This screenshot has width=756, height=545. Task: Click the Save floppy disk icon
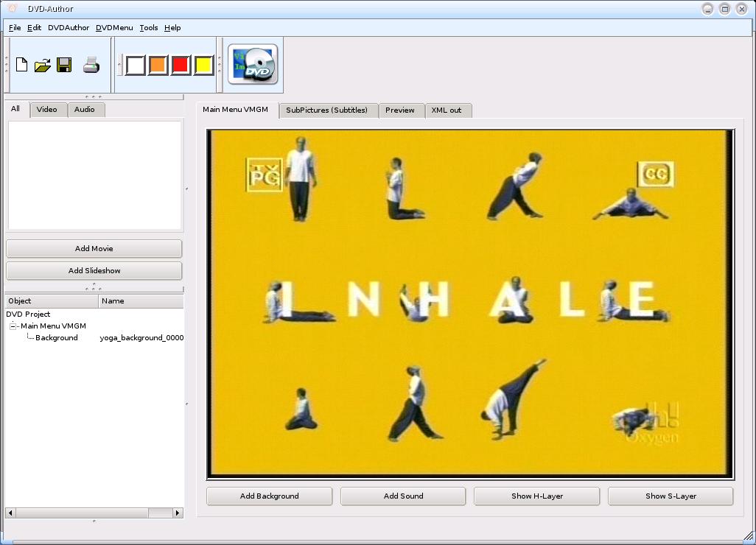64,65
